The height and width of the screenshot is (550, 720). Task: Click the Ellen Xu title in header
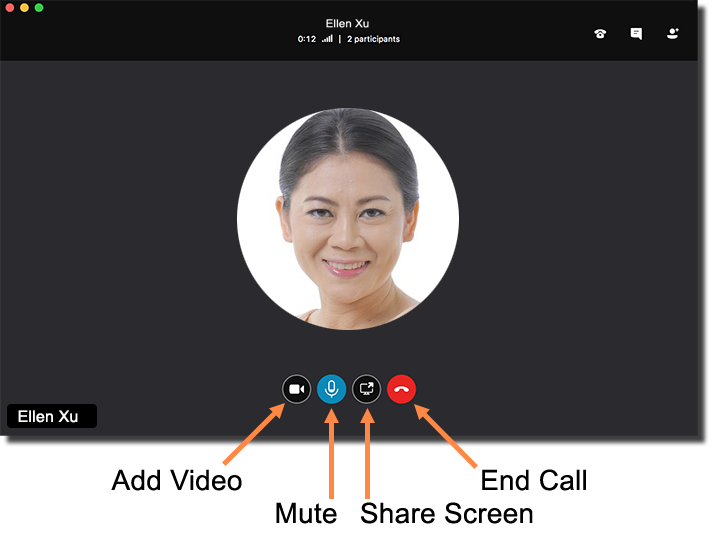(x=347, y=23)
